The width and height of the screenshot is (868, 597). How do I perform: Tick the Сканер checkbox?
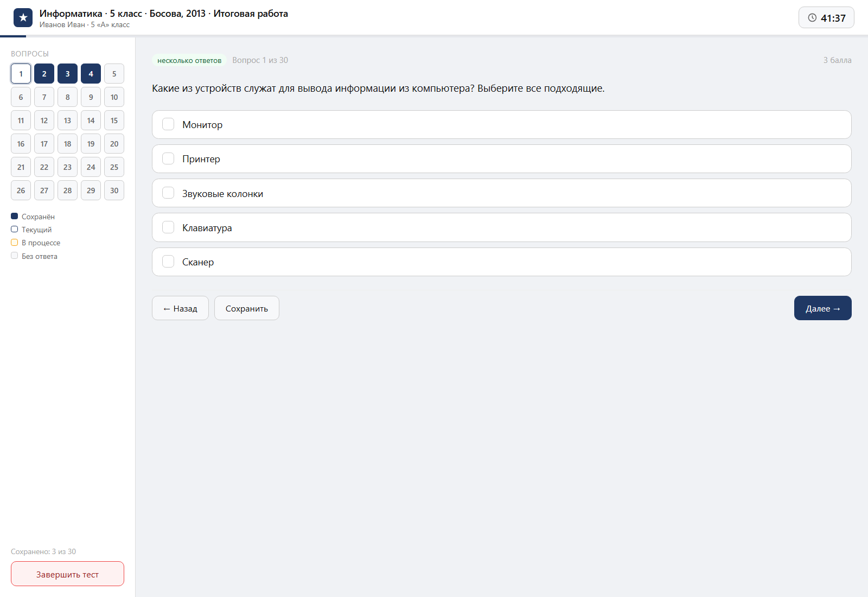[168, 262]
